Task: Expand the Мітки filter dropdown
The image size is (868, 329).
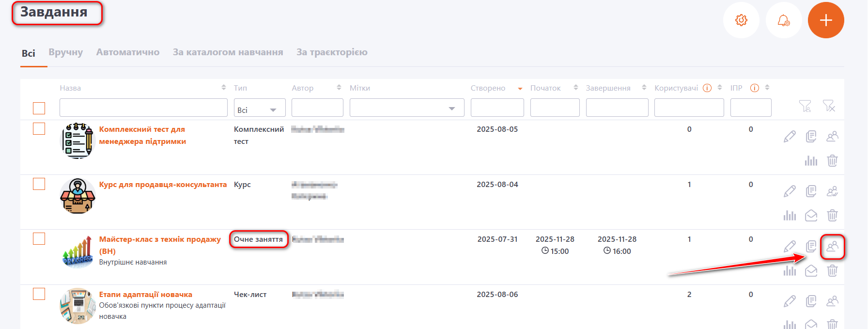Action: point(407,108)
